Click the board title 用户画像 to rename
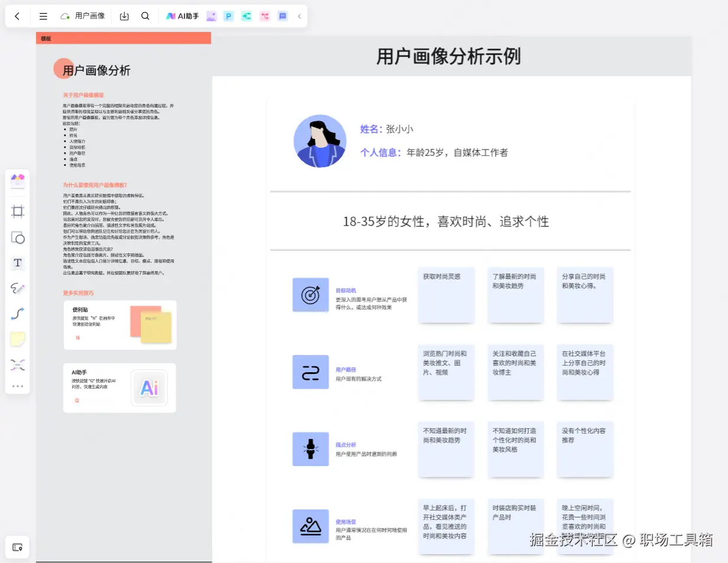The height and width of the screenshot is (563, 728). click(x=89, y=16)
